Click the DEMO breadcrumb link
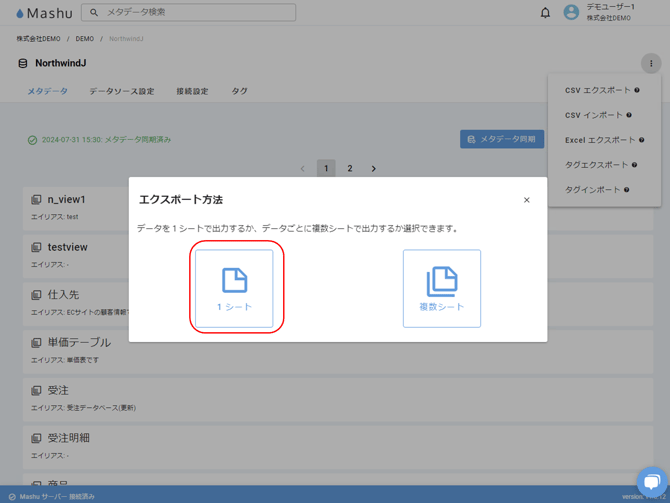Screen dimensions: 670x503 pyautogui.click(x=85, y=39)
